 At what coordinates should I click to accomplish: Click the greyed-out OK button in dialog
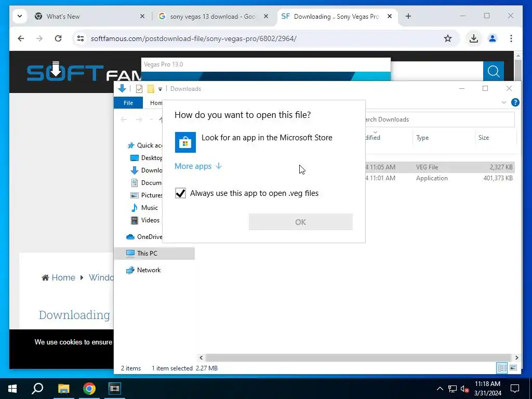click(300, 222)
